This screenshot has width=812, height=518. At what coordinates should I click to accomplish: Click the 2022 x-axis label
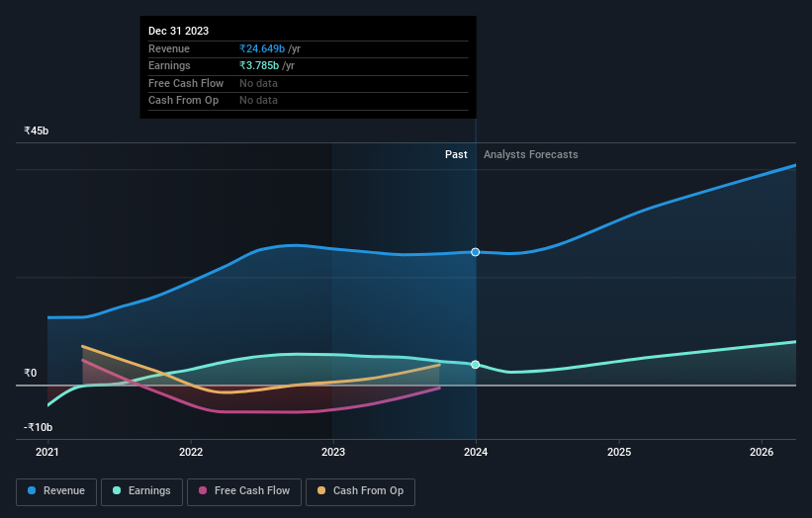click(x=191, y=452)
